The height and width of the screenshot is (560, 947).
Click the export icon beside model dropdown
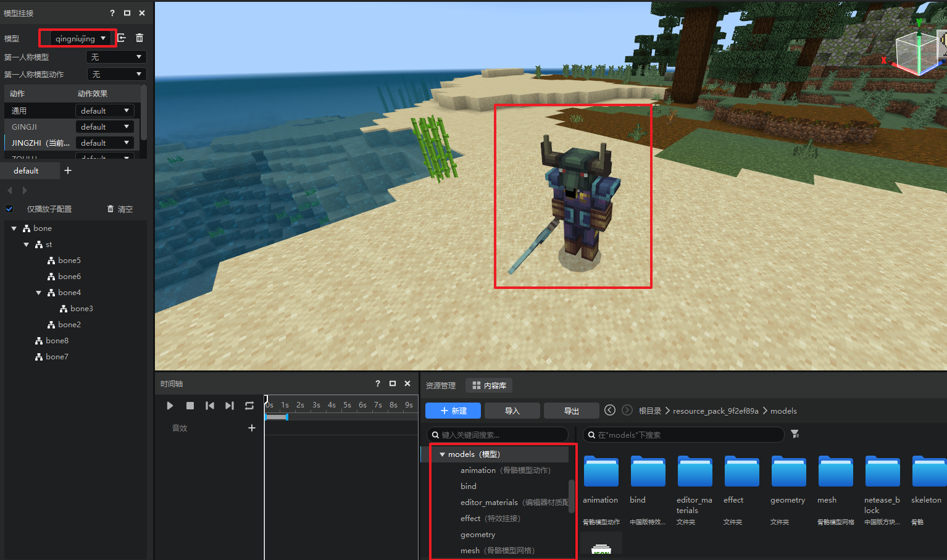point(122,38)
